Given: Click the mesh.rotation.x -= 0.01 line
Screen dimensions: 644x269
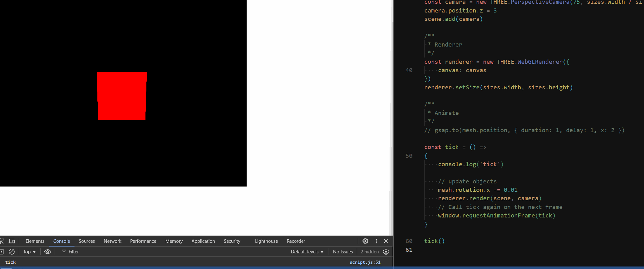Looking at the screenshot, I should (x=478, y=190).
